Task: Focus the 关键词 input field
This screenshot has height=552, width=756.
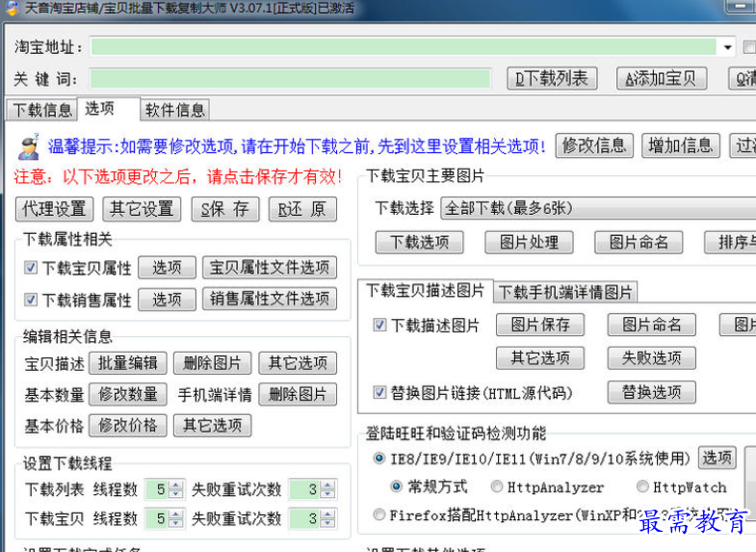Action: (290, 79)
